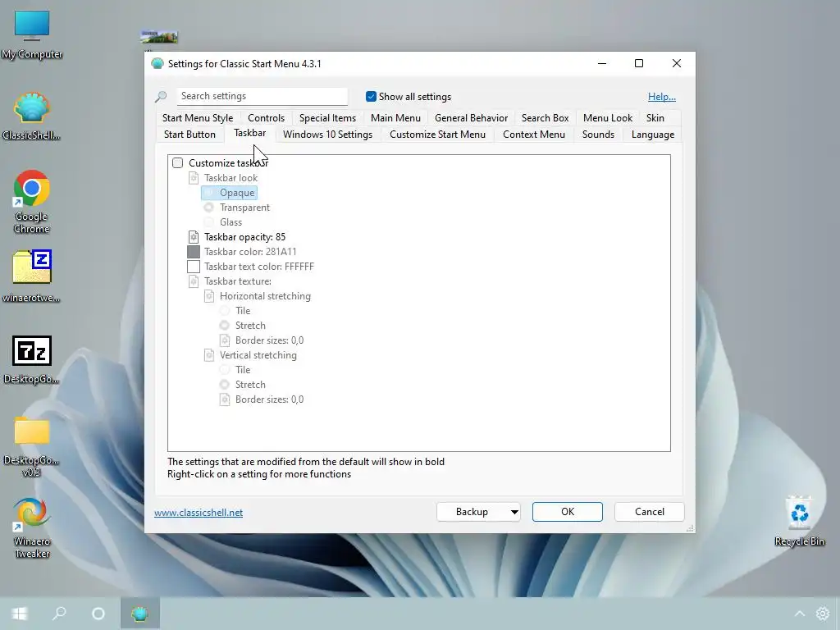Screen dimensions: 840x630
Task: Switch to Context Menu tab
Action: [x=534, y=135]
